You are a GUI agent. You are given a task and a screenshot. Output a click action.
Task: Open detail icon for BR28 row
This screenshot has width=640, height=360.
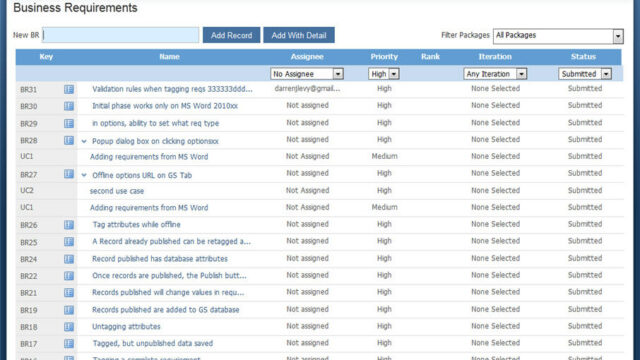tap(69, 140)
